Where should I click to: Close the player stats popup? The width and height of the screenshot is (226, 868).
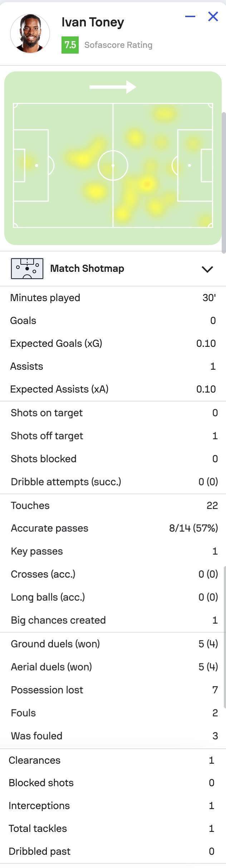[213, 16]
